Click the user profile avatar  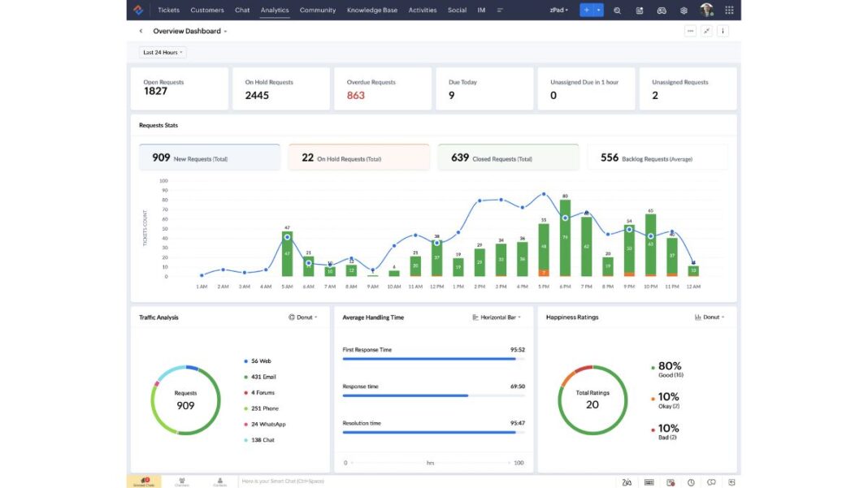click(706, 10)
